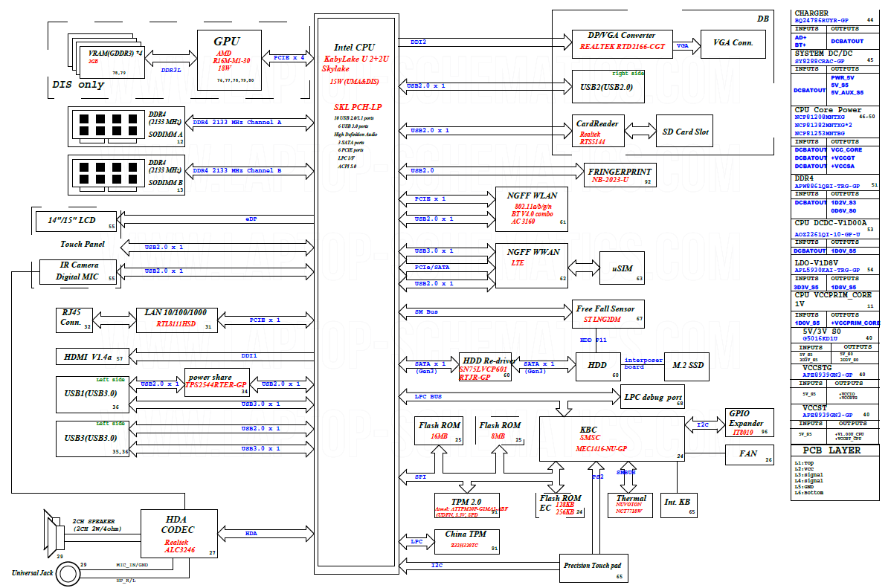The width and height of the screenshot is (891, 588).
Task: Select the Int. KB block
Action: pyautogui.click(x=678, y=505)
